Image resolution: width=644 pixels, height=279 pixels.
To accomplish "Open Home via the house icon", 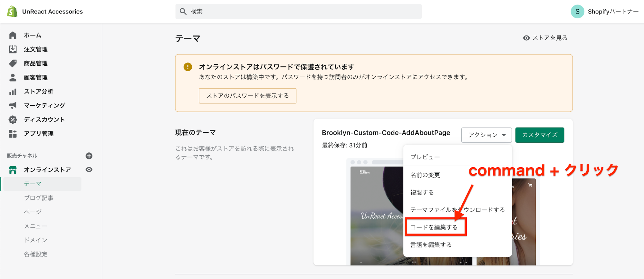I will tap(13, 35).
